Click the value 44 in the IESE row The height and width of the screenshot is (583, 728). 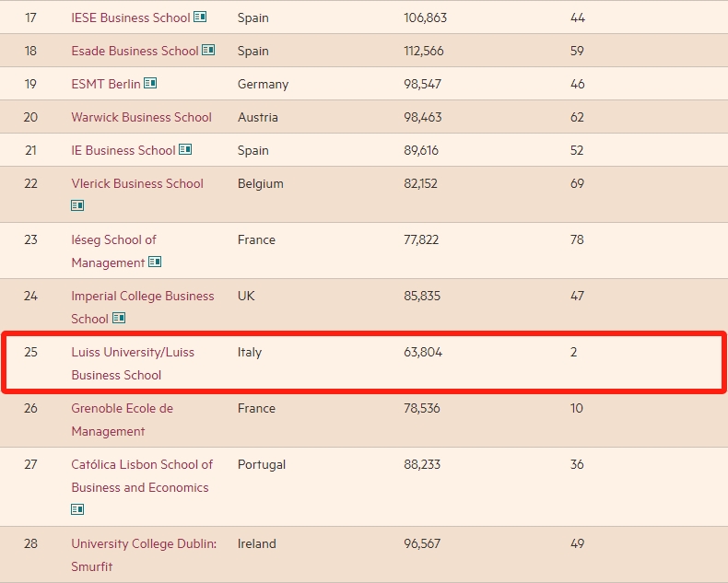click(578, 17)
